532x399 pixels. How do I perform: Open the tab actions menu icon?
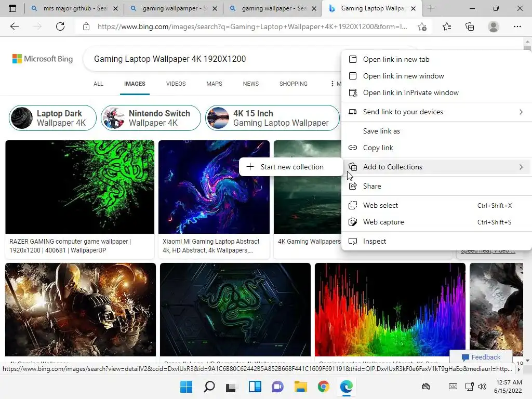[x=12, y=8]
